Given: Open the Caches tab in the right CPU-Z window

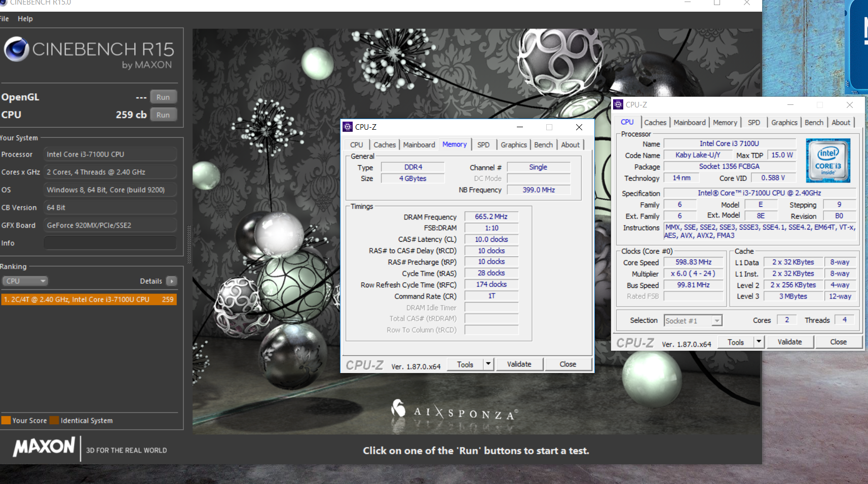Looking at the screenshot, I should click(655, 123).
